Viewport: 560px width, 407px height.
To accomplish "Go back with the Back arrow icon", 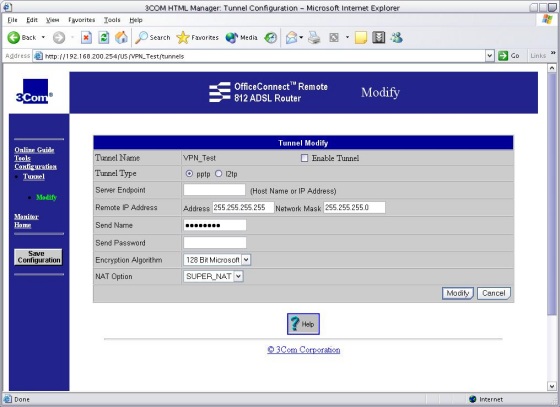I will coord(14,37).
